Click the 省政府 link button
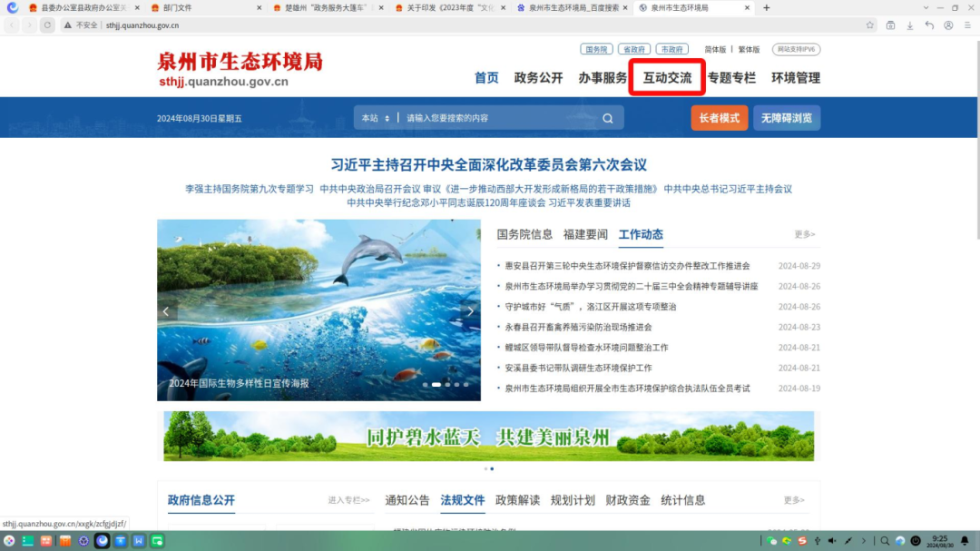 click(633, 49)
